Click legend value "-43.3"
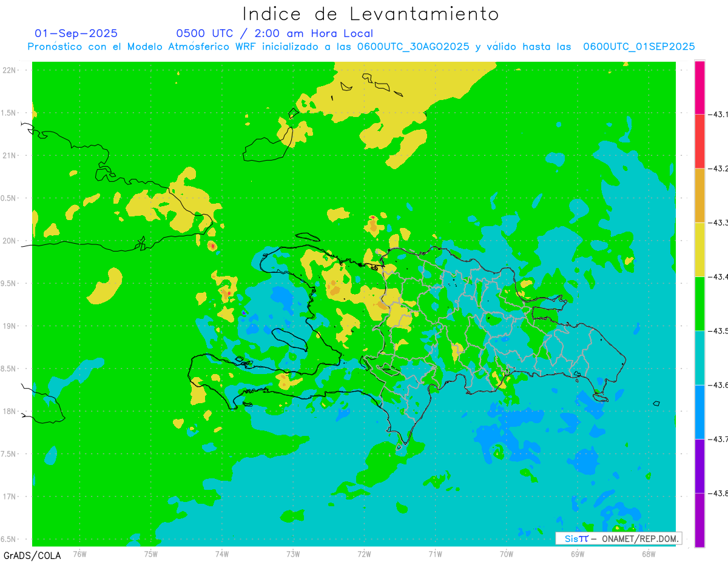This screenshot has height=562, width=728. point(718,222)
